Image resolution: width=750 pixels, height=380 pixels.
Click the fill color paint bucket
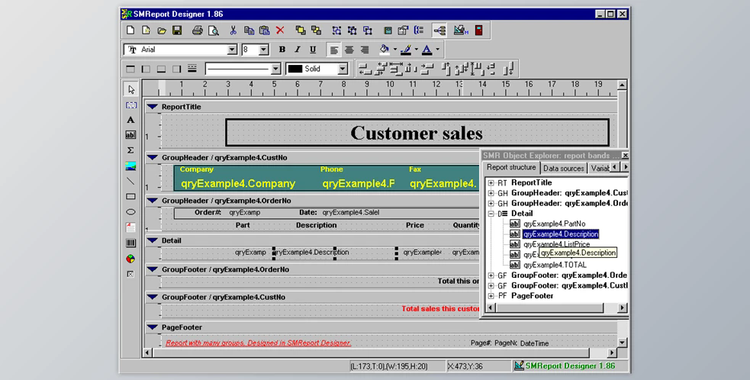[x=384, y=50]
